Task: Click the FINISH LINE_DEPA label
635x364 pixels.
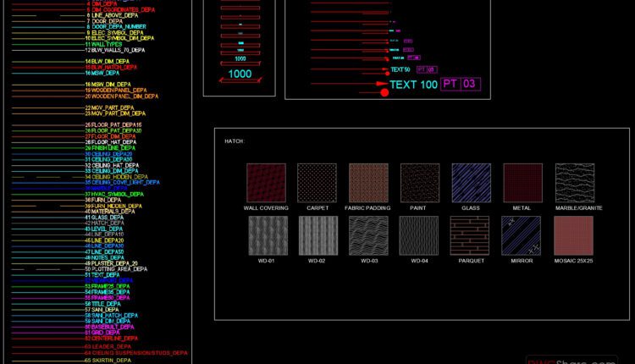Action: (x=113, y=148)
